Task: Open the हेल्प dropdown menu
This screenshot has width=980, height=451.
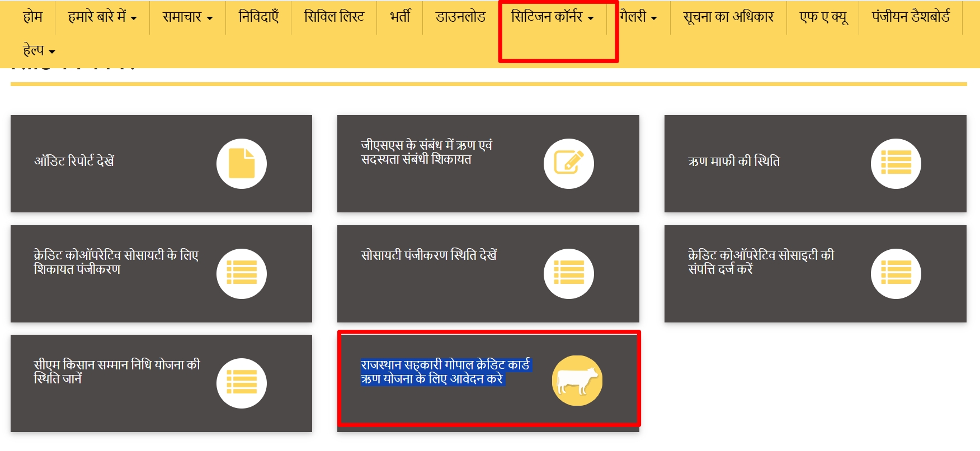Action: [39, 51]
